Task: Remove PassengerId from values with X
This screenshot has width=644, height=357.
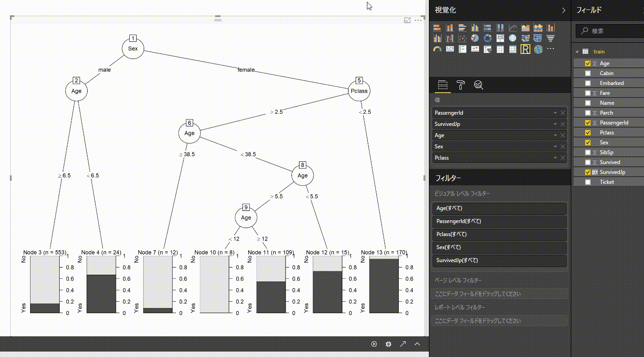Action: tap(563, 113)
